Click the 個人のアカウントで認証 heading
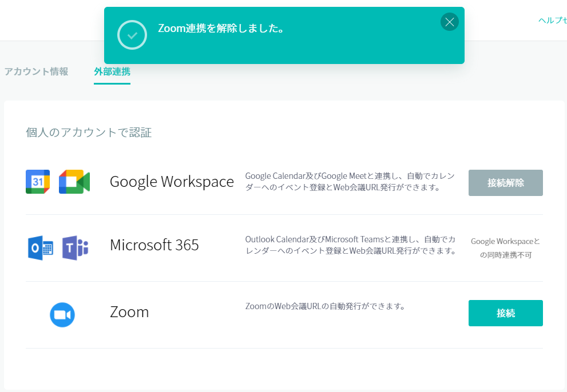 tap(89, 133)
